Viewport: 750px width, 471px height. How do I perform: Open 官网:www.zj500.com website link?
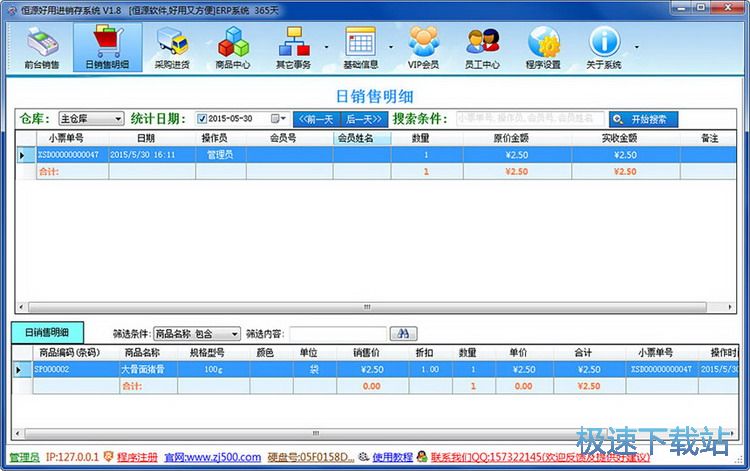212,457
